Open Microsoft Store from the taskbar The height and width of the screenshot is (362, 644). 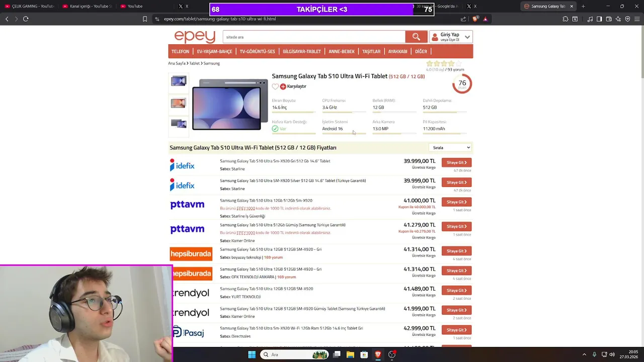(x=364, y=354)
